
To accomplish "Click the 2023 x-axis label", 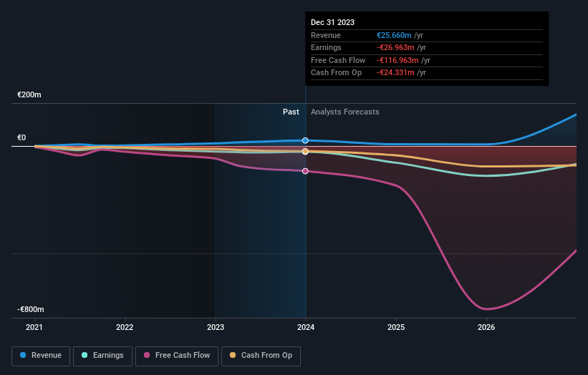I will point(216,328).
